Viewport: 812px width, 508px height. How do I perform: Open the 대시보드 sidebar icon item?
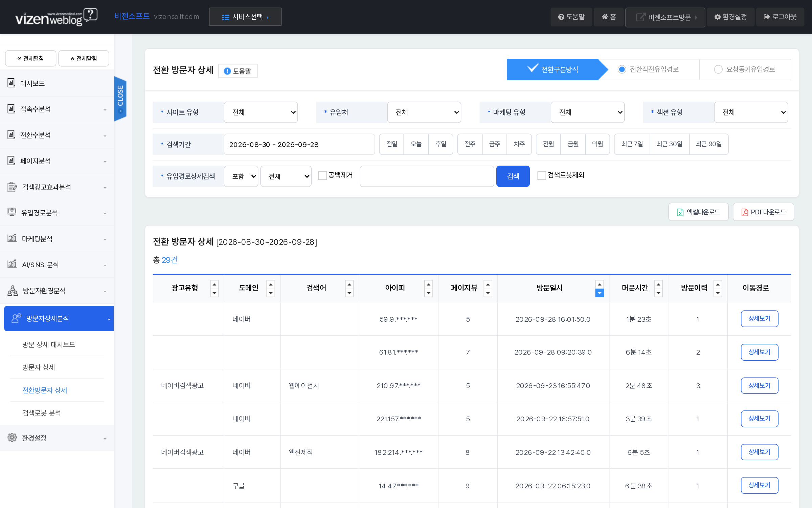(x=12, y=83)
